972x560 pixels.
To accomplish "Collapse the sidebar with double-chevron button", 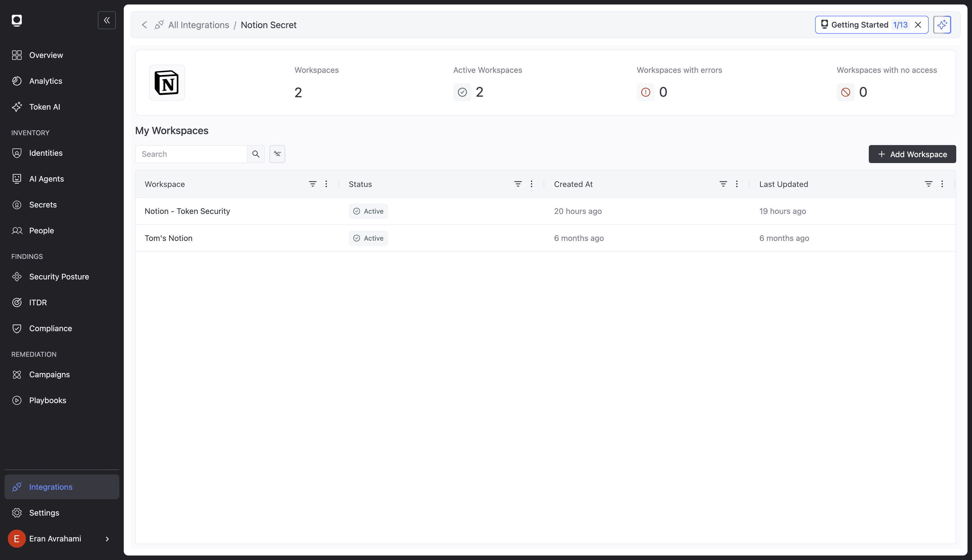I will point(107,20).
